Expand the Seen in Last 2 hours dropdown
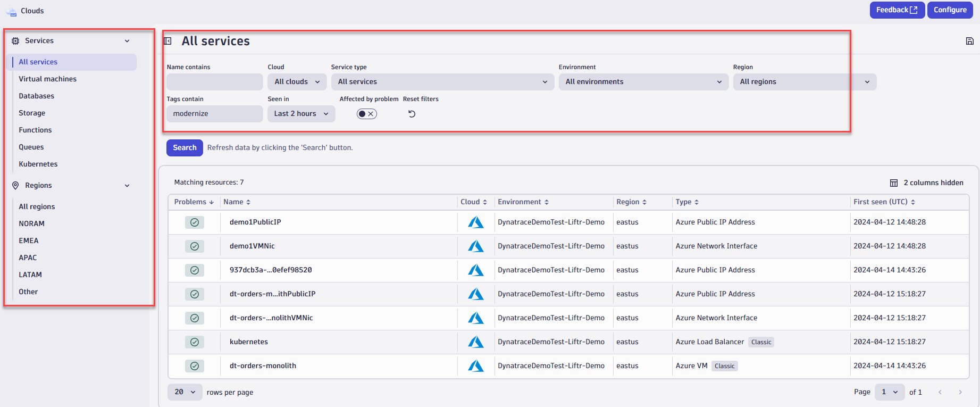980x407 pixels. [301, 114]
